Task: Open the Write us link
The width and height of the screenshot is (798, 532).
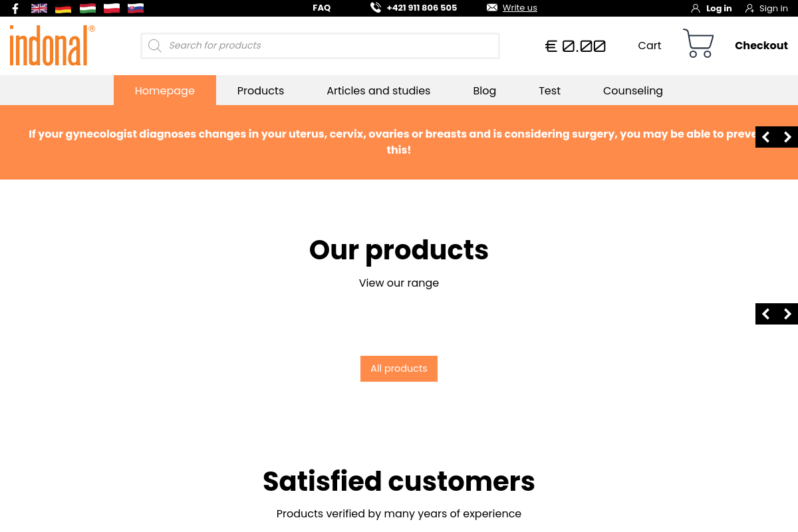Action: (x=519, y=8)
